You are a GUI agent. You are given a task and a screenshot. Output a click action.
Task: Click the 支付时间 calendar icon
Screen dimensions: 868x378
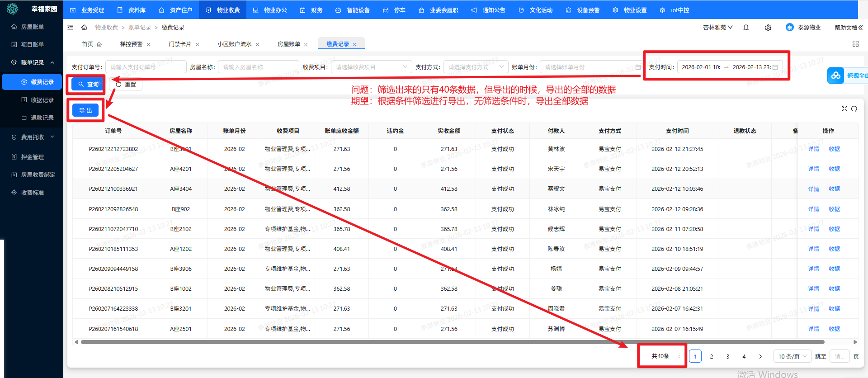[x=775, y=67]
